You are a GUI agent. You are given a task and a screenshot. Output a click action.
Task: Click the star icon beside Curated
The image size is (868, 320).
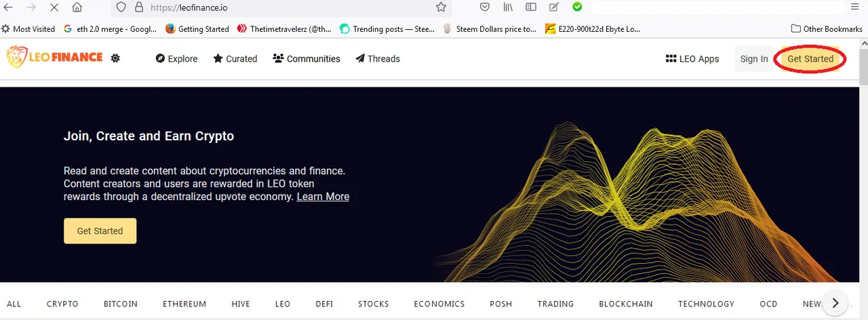pos(218,58)
